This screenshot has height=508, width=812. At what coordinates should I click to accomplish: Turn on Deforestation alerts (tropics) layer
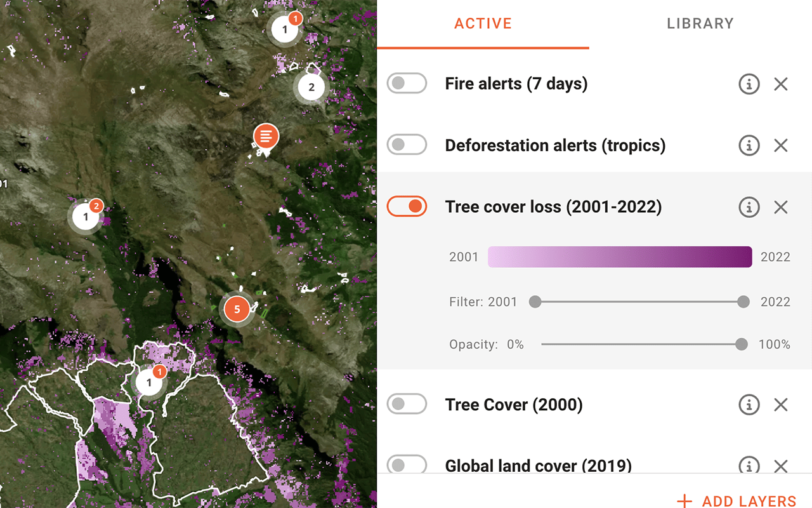click(x=407, y=145)
